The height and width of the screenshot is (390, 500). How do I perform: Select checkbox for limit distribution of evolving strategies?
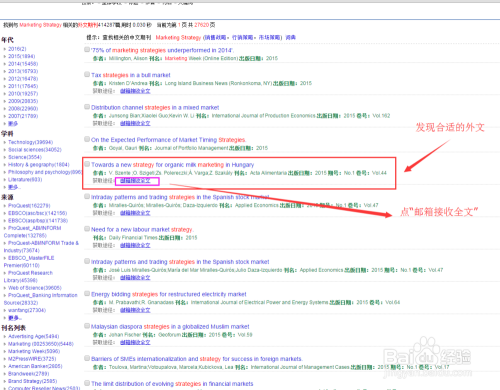click(x=87, y=383)
